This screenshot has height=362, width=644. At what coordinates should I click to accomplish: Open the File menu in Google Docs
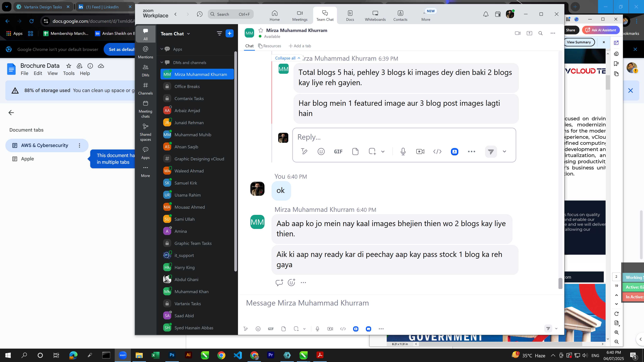coord(24,73)
